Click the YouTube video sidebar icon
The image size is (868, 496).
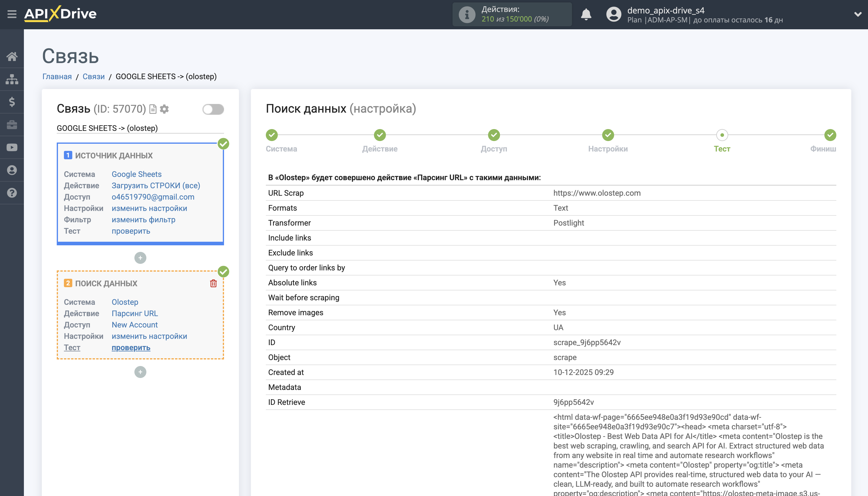click(12, 148)
